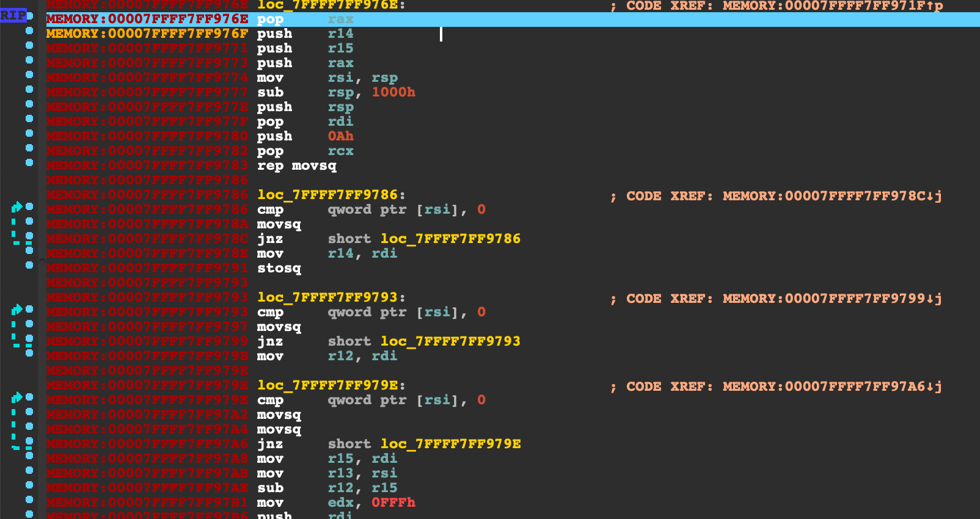Click breakpoint dot beside push r14 line
This screenshot has width=980, height=519.
tap(29, 31)
